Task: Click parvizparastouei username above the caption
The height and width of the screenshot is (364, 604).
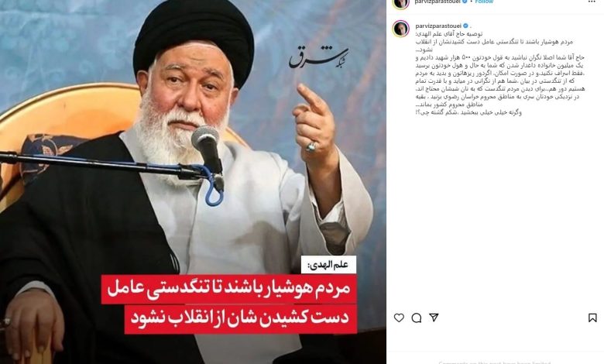Action: click(438, 26)
